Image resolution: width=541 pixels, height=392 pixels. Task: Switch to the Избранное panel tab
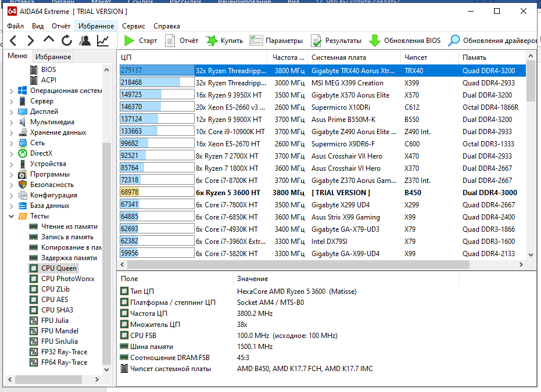click(53, 56)
